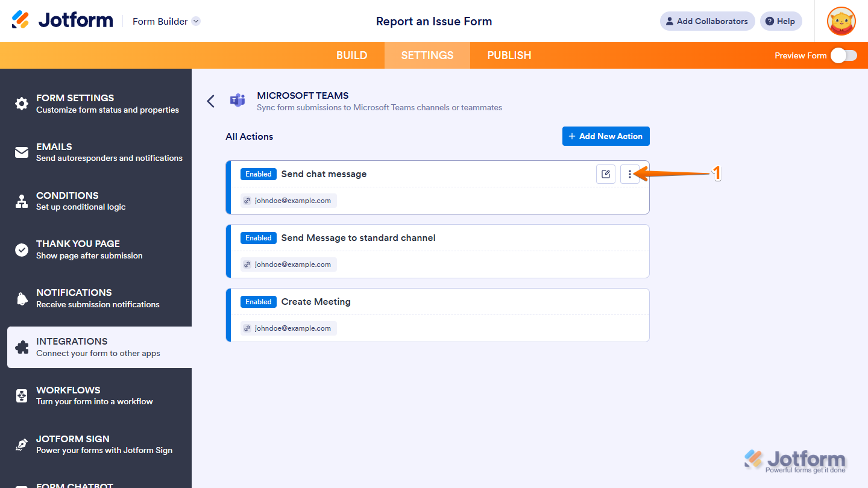Image resolution: width=868 pixels, height=488 pixels.
Task: Click the Add New Action button
Action: click(x=606, y=136)
